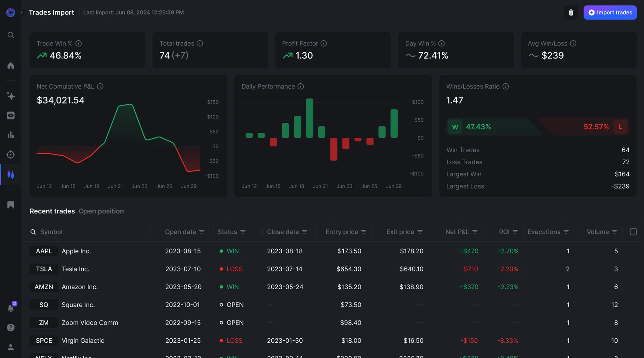The height and width of the screenshot is (358, 644).
Task: Click the 52.57% L loss ratio bar
Action: [584, 127]
